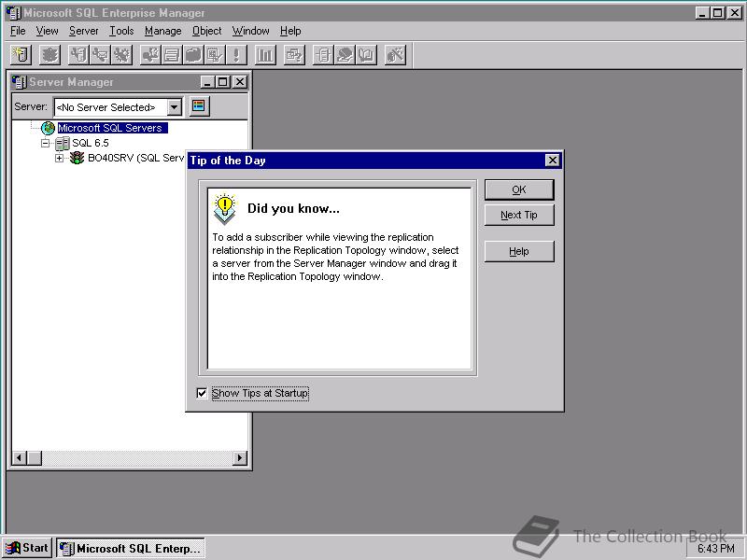Click the Server Manager scroll right arrow

[x=240, y=458]
